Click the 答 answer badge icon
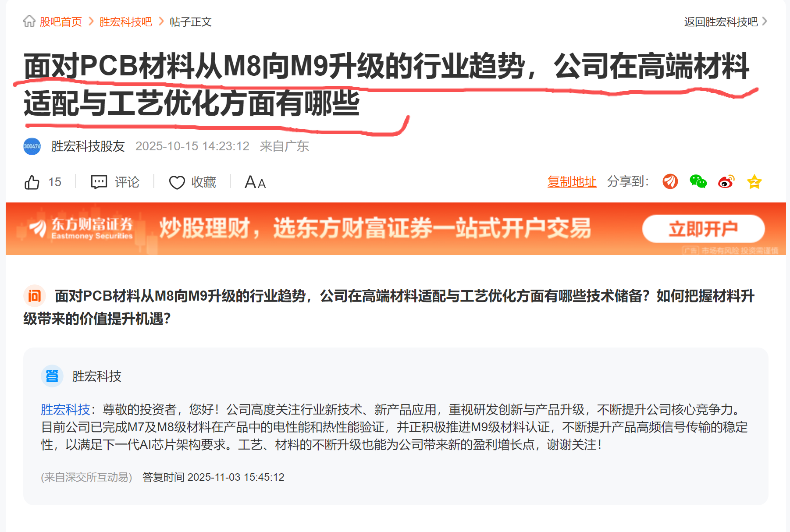The height and width of the screenshot is (532, 790). (52, 376)
